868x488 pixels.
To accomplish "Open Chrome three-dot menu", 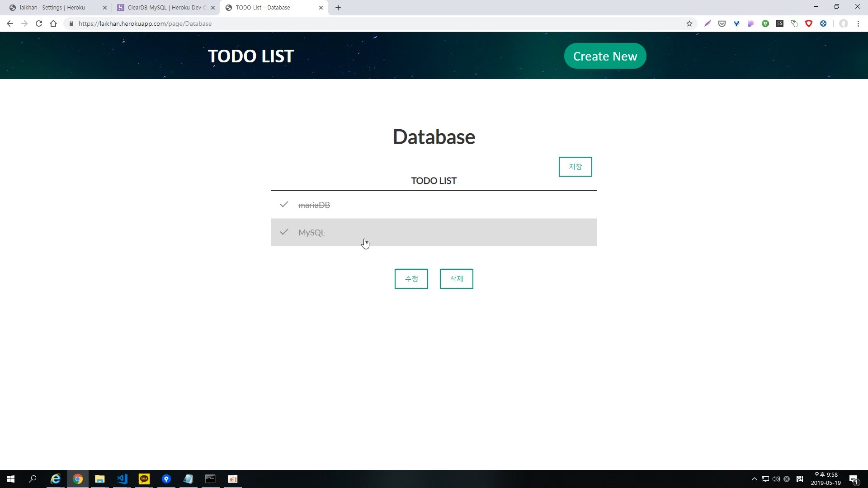I will pos(858,23).
